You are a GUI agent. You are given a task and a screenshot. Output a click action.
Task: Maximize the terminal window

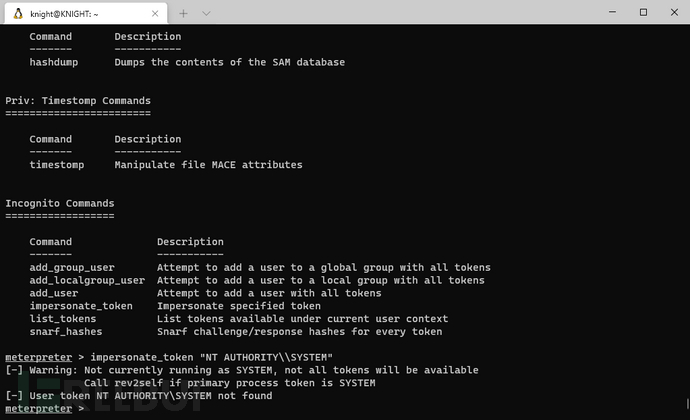643,12
